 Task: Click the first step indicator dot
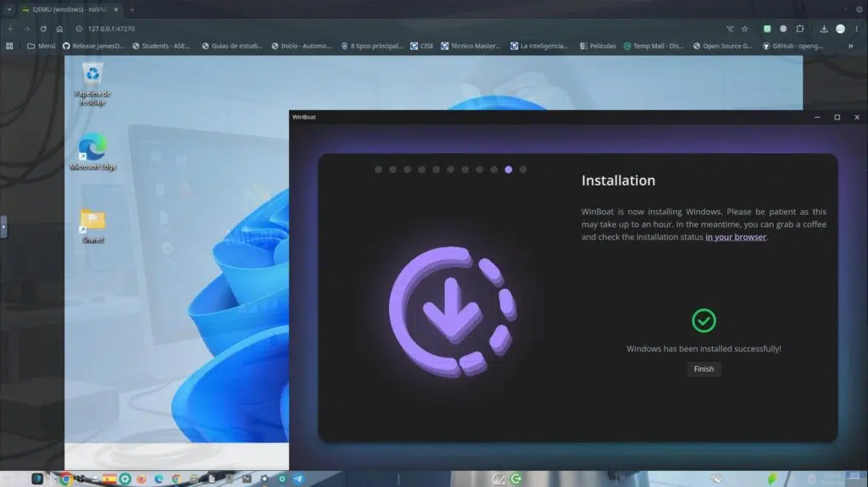pyautogui.click(x=378, y=169)
